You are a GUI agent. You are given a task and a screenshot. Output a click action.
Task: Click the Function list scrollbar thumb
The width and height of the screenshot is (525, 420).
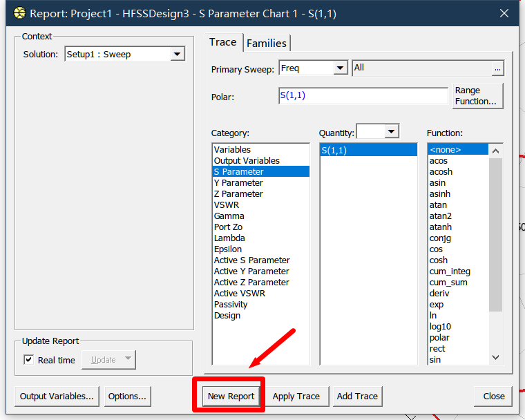tap(495, 234)
